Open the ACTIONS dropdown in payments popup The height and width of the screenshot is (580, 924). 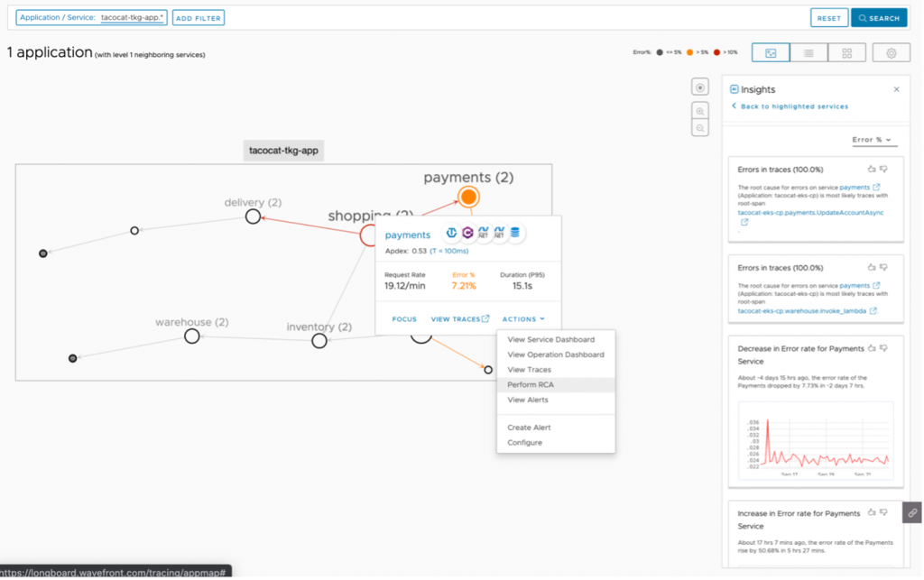523,318
